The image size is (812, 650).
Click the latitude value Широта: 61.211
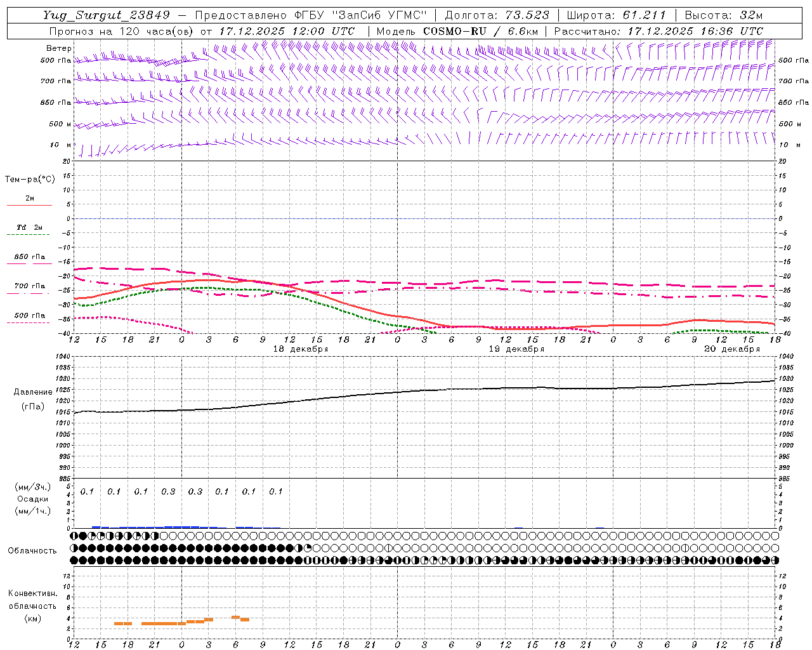[x=617, y=15]
